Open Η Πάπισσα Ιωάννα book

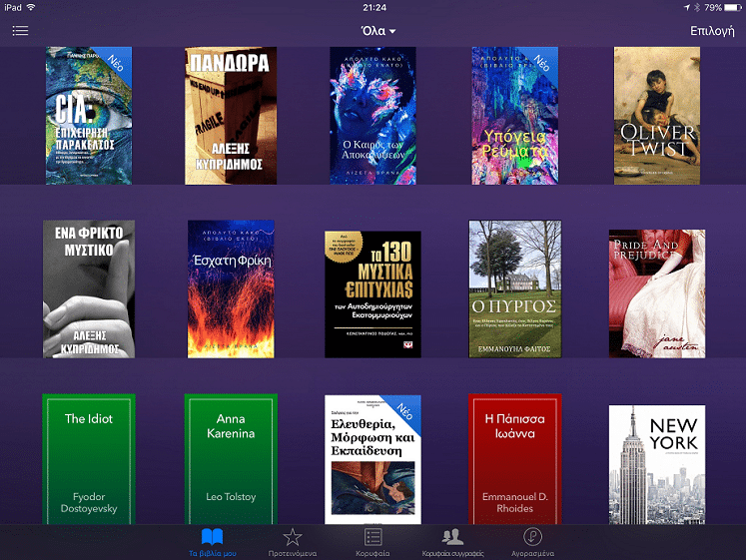pyautogui.click(x=514, y=459)
